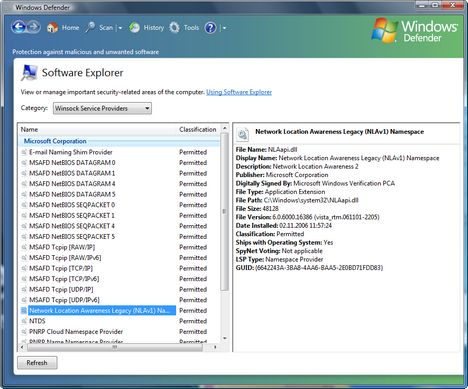Open the Using Software Explorer help link

pos(239,92)
